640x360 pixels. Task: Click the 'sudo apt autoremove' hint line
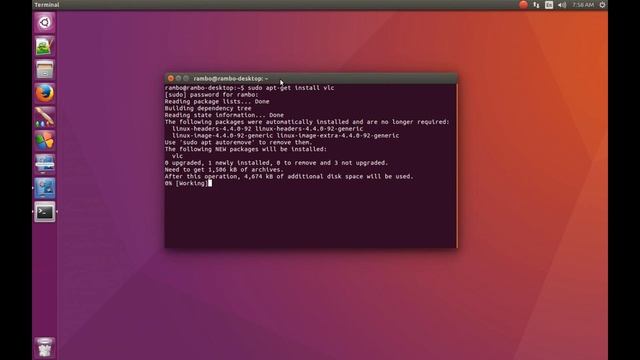(238, 142)
